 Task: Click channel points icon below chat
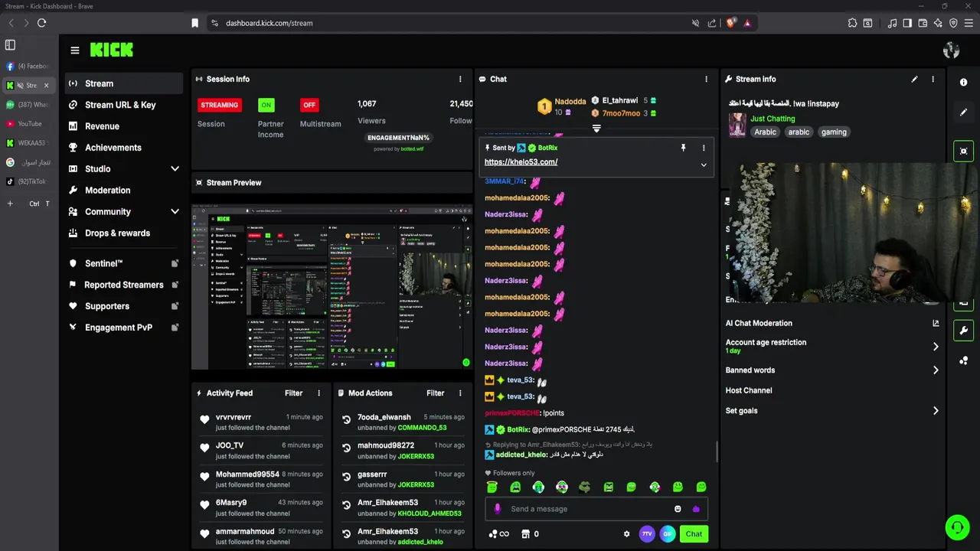click(x=498, y=534)
